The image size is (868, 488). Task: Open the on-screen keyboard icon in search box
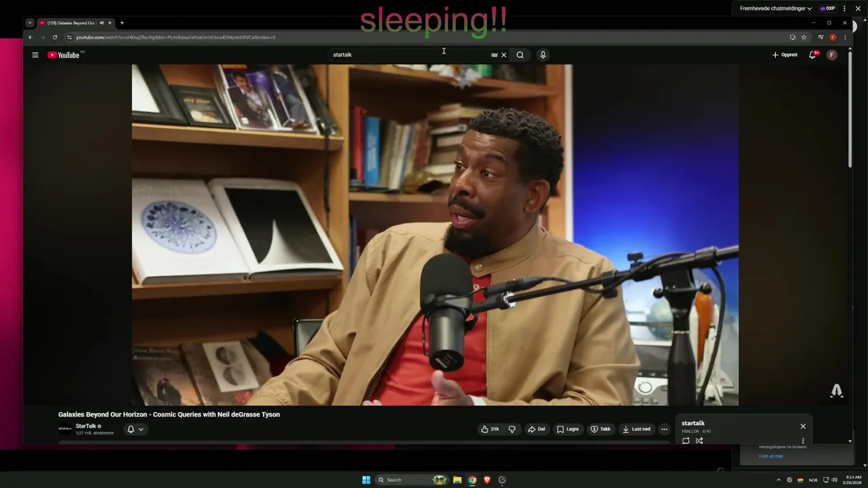click(494, 55)
